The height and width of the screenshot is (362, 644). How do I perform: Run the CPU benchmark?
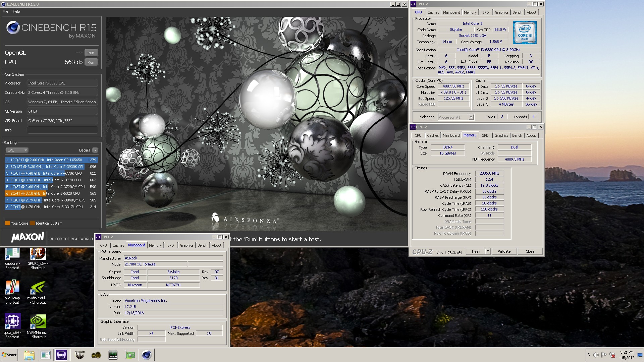tap(91, 62)
